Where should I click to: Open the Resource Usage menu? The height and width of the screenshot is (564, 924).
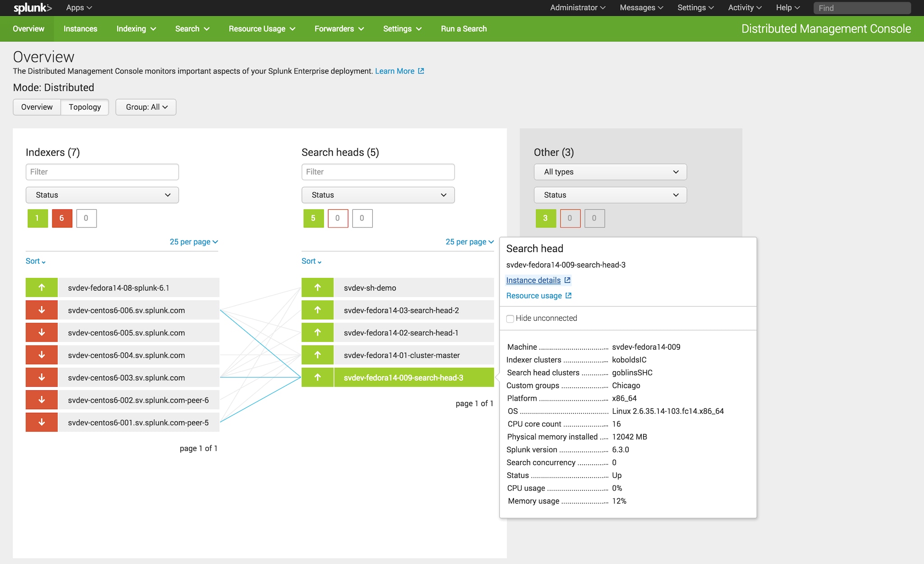point(262,29)
